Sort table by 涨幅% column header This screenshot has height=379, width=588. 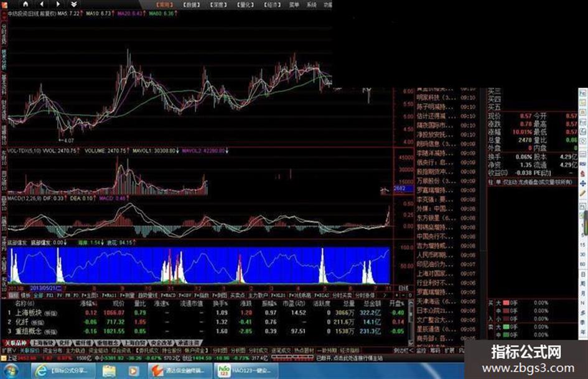coord(89,303)
